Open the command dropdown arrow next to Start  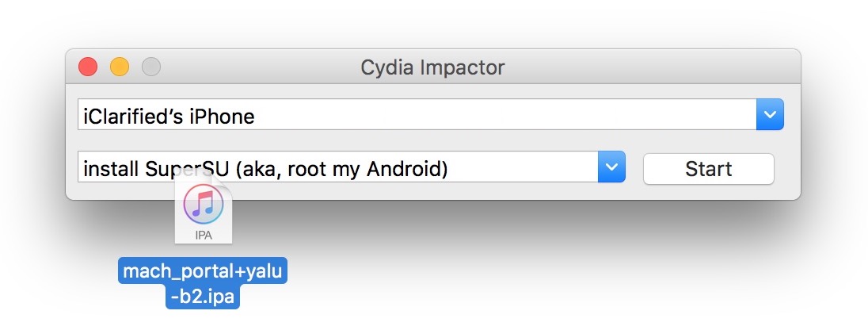(611, 167)
